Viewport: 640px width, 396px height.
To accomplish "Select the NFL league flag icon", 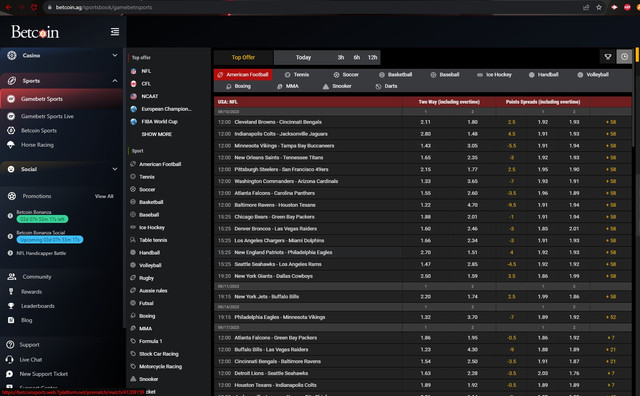I will coord(133,71).
